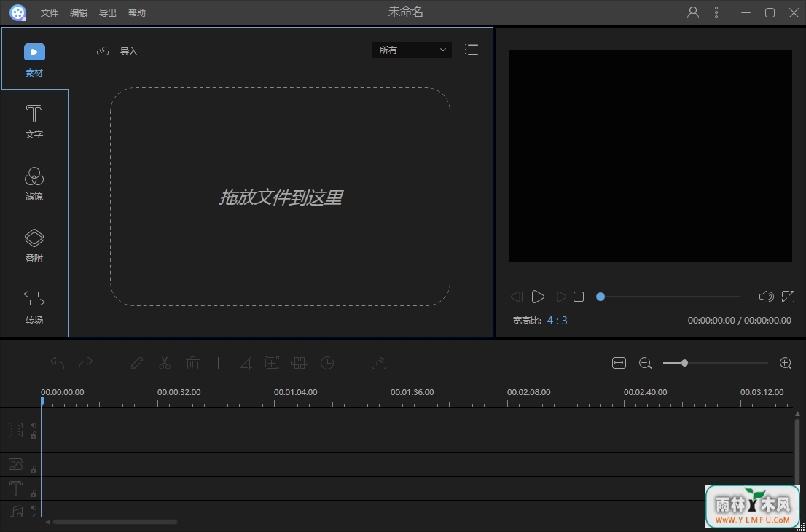The width and height of the screenshot is (806, 532).
Task: Open the 文件 menu
Action: click(50, 13)
